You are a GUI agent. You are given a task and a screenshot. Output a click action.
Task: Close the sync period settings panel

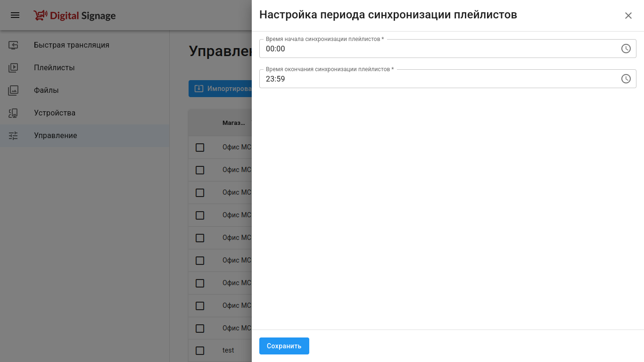pos(628,16)
